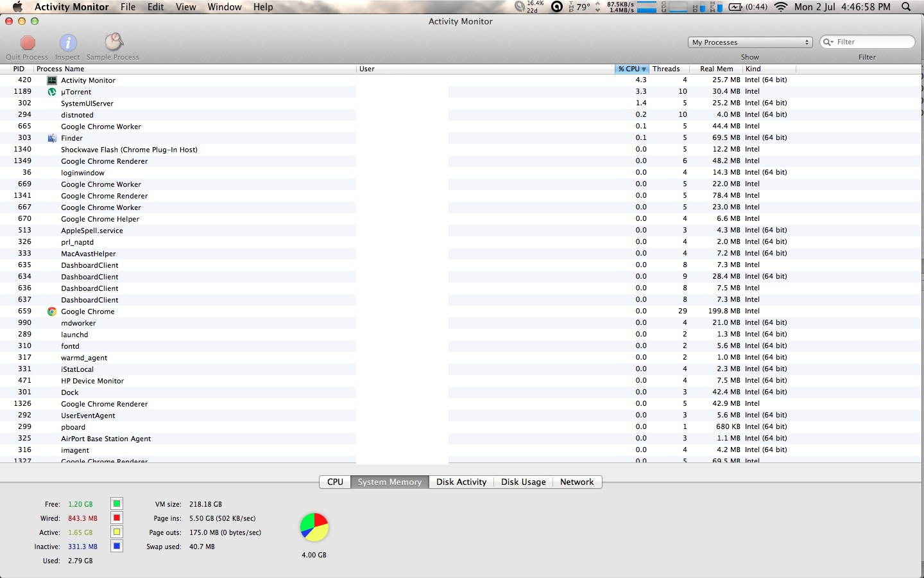Image resolution: width=924 pixels, height=578 pixels.
Task: Select the iStatLocal process row
Action: point(462,369)
